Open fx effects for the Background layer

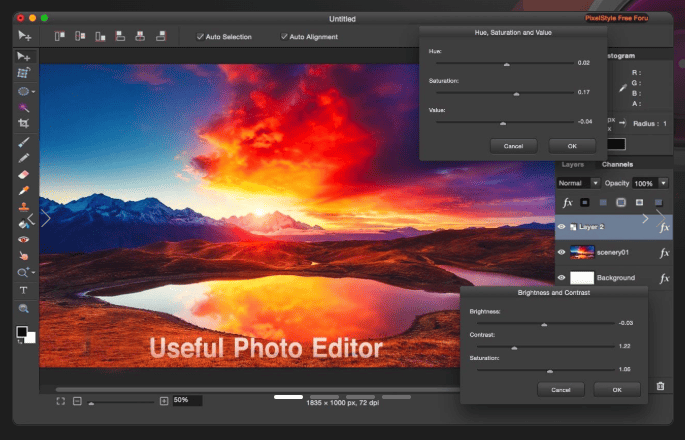tap(664, 278)
